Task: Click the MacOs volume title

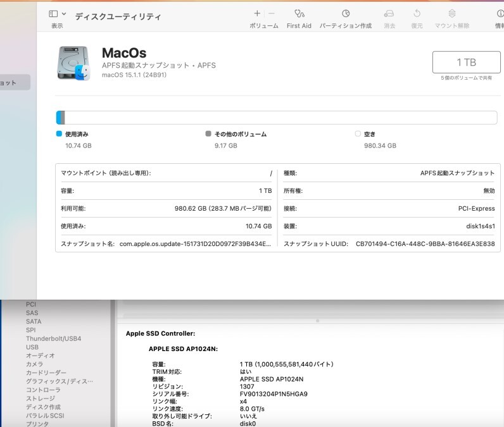Action: 124,53
